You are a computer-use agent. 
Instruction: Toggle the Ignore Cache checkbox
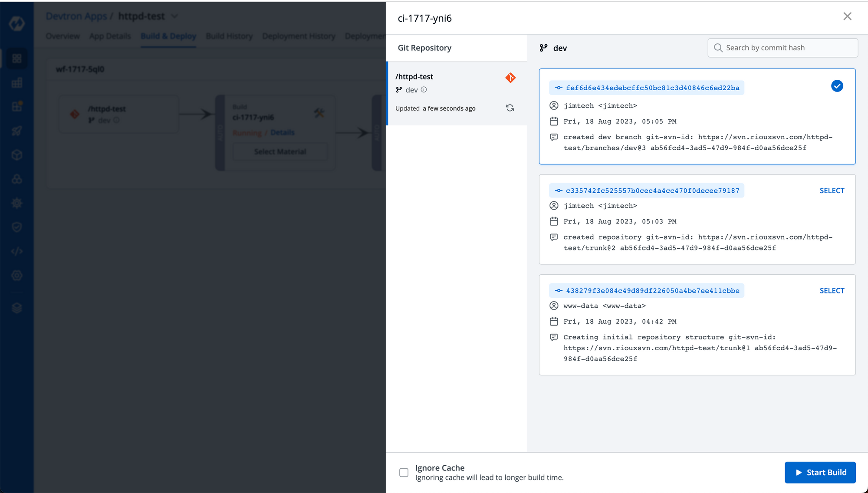[x=404, y=472]
